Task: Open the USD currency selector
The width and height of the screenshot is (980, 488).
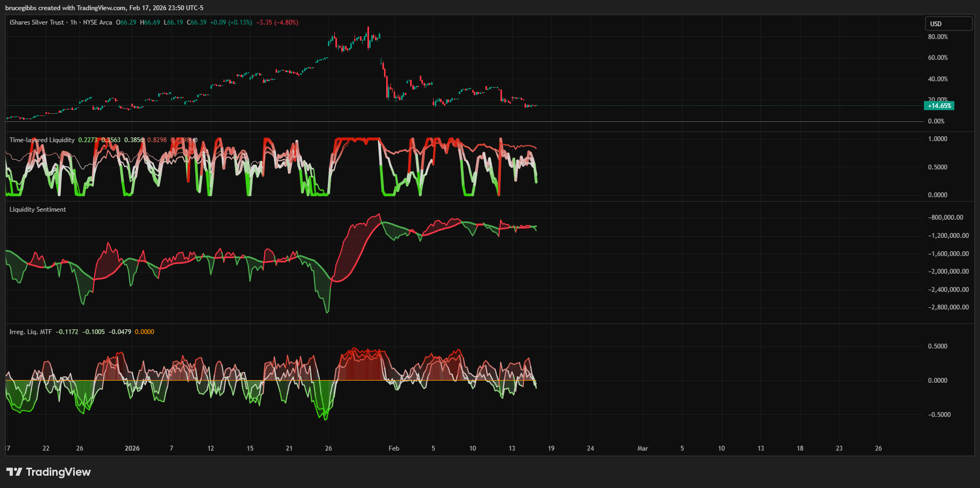Action: click(948, 24)
